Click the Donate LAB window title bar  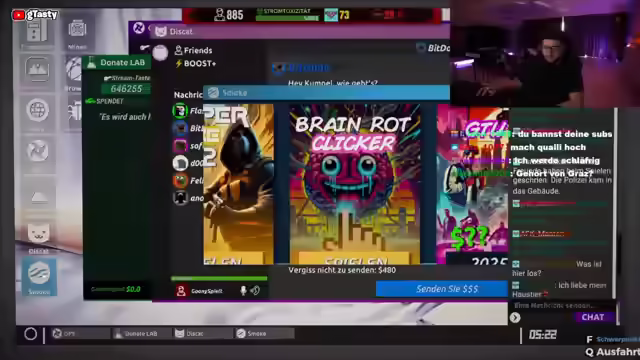pos(117,62)
